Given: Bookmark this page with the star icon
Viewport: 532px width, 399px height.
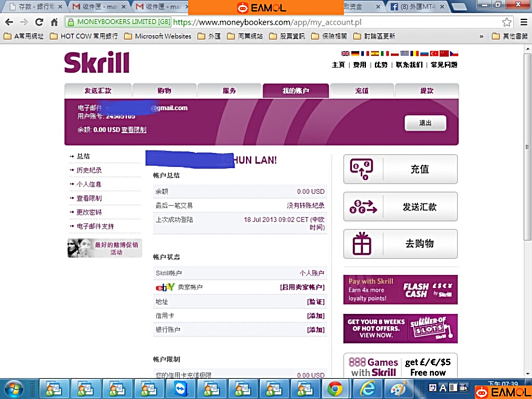Looking at the screenshot, I should tap(507, 22).
